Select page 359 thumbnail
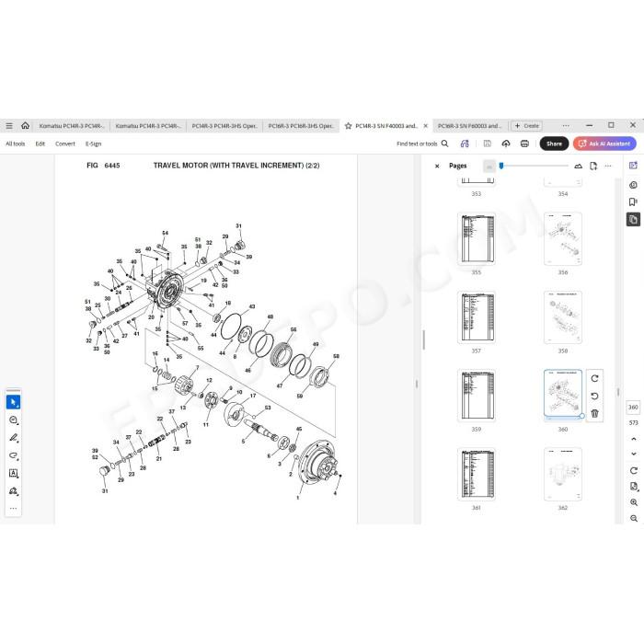Image resolution: width=644 pixels, height=644 pixels. (x=476, y=395)
